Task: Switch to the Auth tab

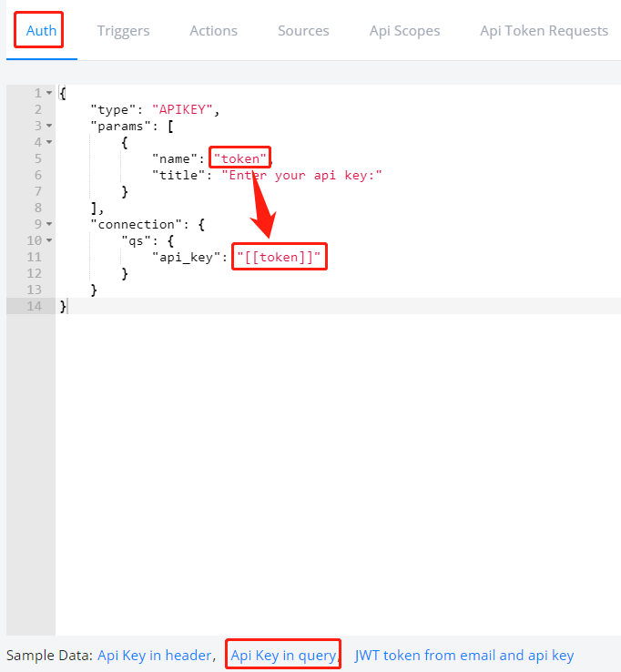Action: (x=41, y=31)
